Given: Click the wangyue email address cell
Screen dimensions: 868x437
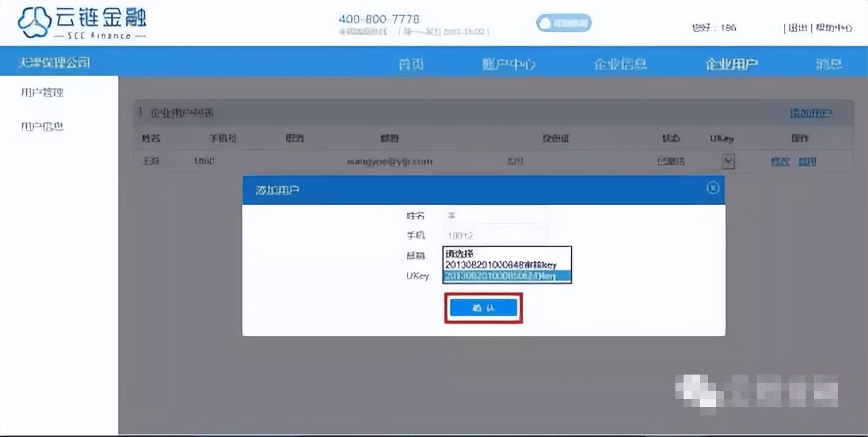Looking at the screenshot, I should coord(389,161).
